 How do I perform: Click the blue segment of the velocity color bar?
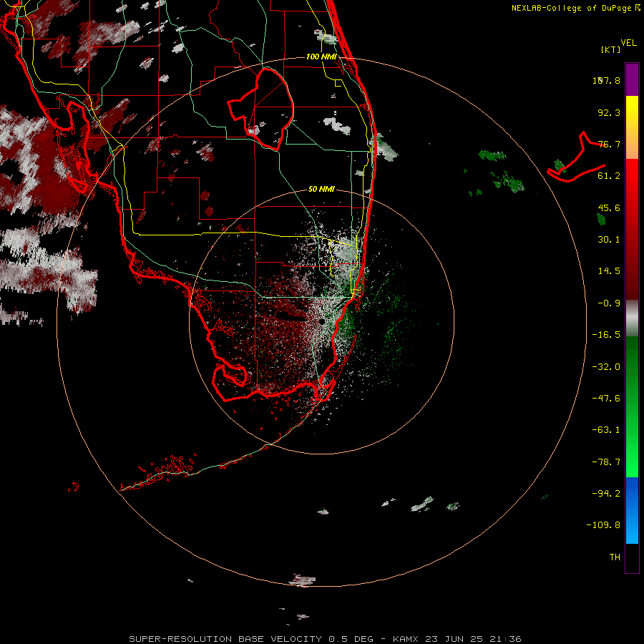point(632,510)
